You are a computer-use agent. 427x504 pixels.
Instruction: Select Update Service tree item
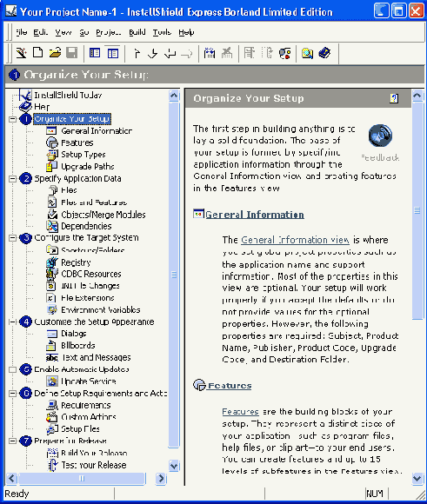pyautogui.click(x=89, y=381)
